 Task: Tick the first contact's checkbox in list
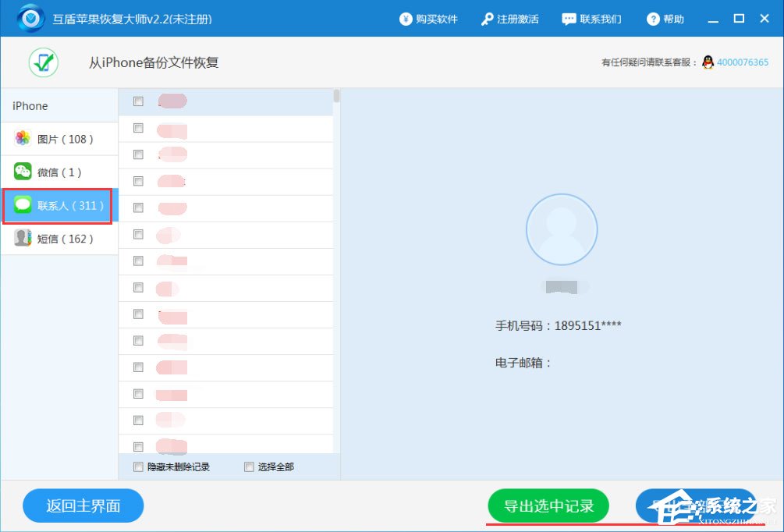coord(137,101)
